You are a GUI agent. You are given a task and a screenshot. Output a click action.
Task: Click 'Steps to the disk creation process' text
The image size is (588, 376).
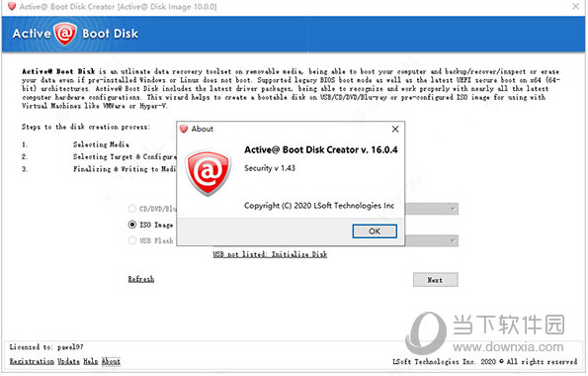(86, 127)
